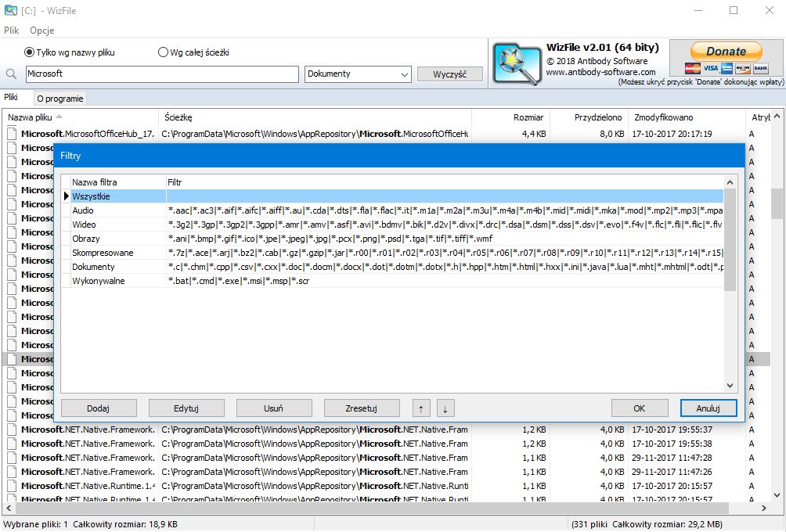
Task: Select file row modified 29-11-2017 11:47:28
Action: pyautogui.click(x=386, y=458)
